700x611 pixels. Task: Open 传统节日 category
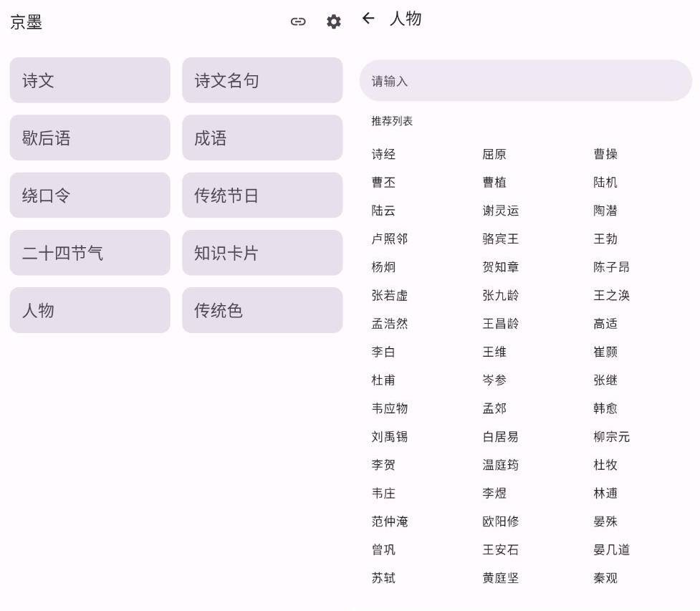point(262,195)
